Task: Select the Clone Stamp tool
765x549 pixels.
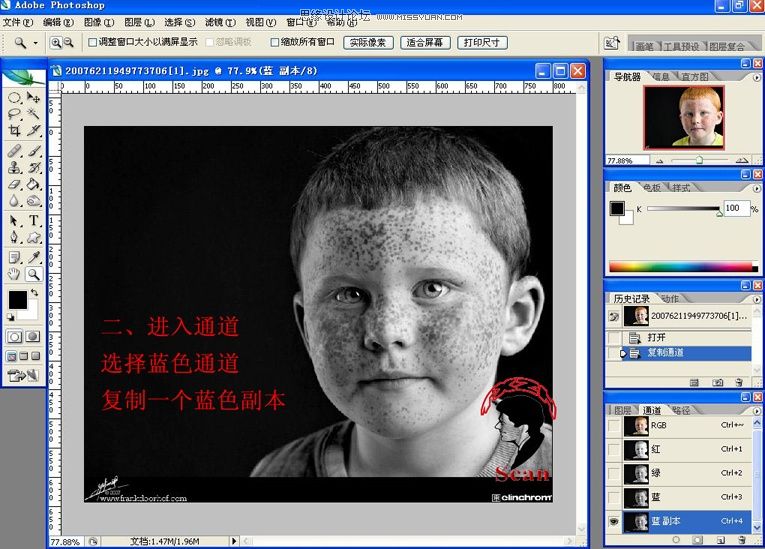Action: click(x=15, y=168)
